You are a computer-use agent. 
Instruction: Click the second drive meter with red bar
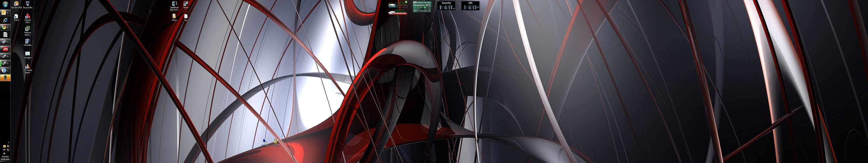(398, 12)
